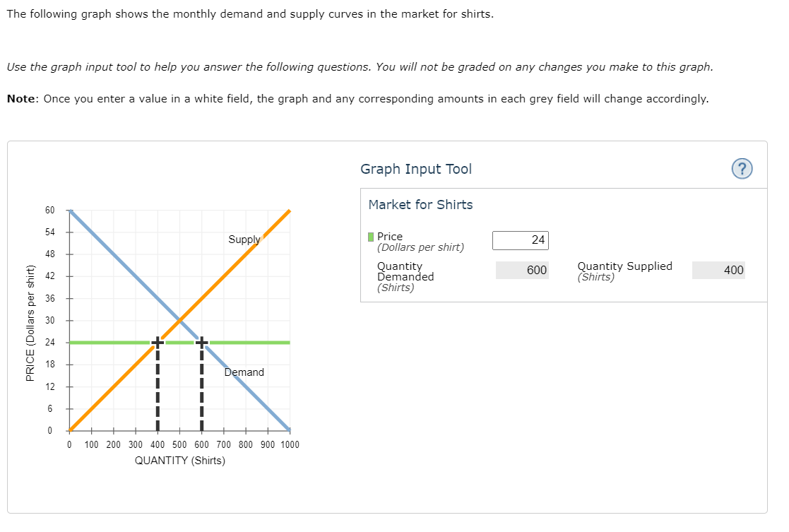Click the Quantity Supplied grey field showing 400
Image resolution: width=789 pixels, height=532 pixels.
718,270
